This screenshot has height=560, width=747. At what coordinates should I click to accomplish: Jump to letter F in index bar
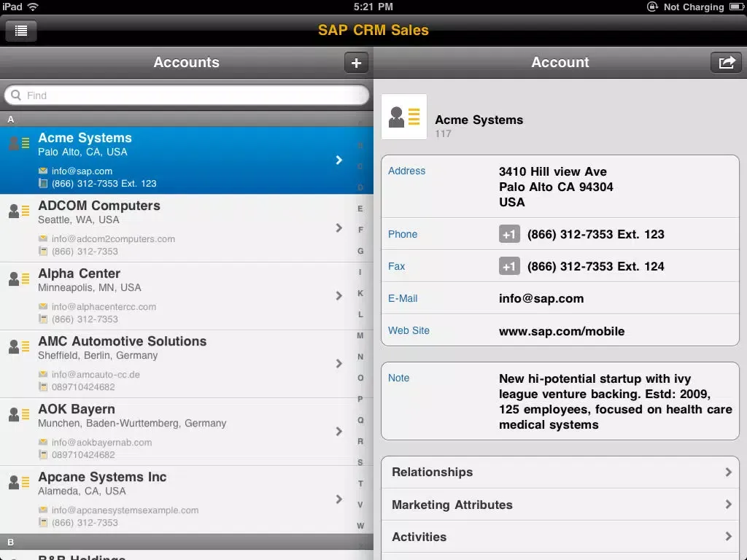point(360,230)
